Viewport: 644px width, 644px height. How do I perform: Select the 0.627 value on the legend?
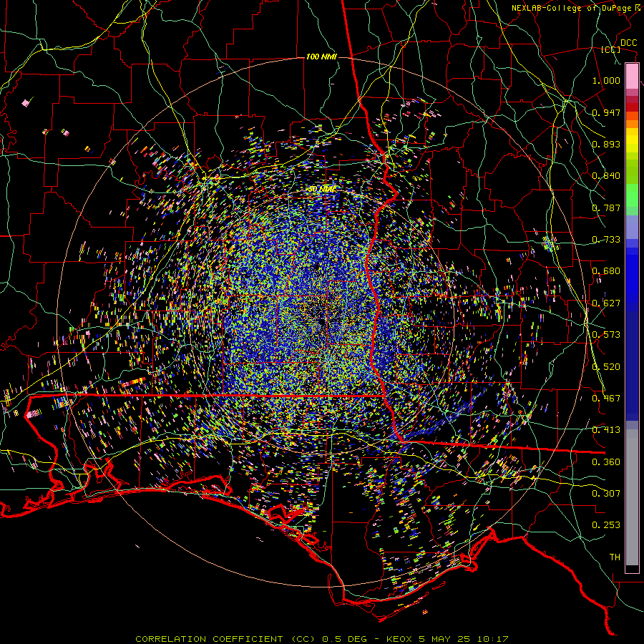[x=606, y=303]
